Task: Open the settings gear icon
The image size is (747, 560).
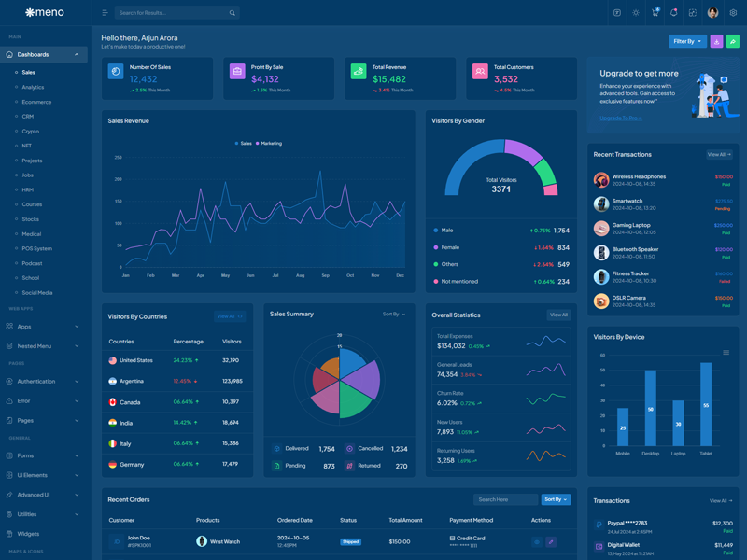Action: point(733,13)
